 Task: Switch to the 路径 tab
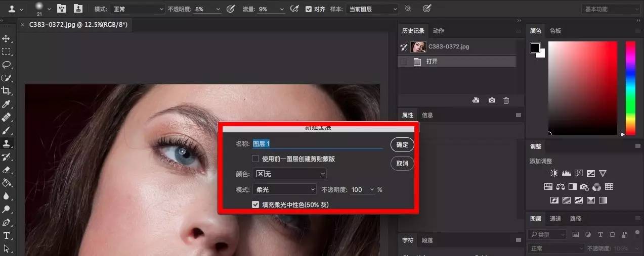pyautogui.click(x=576, y=219)
